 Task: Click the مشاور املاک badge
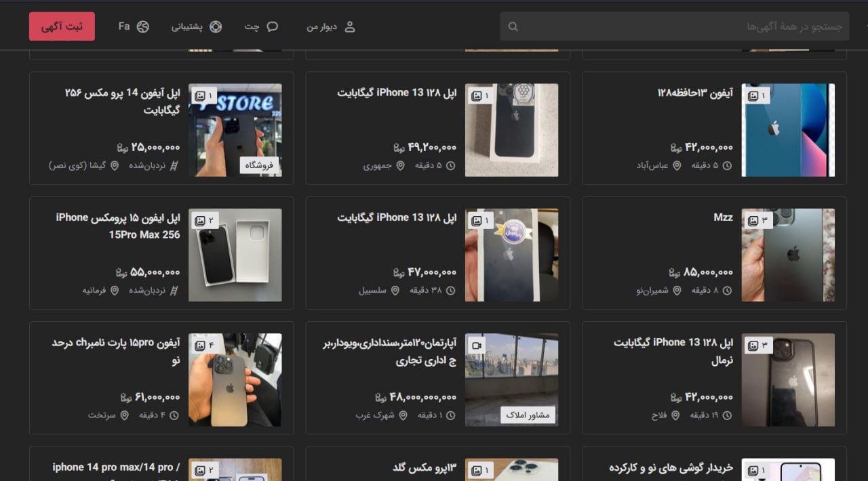[528, 415]
